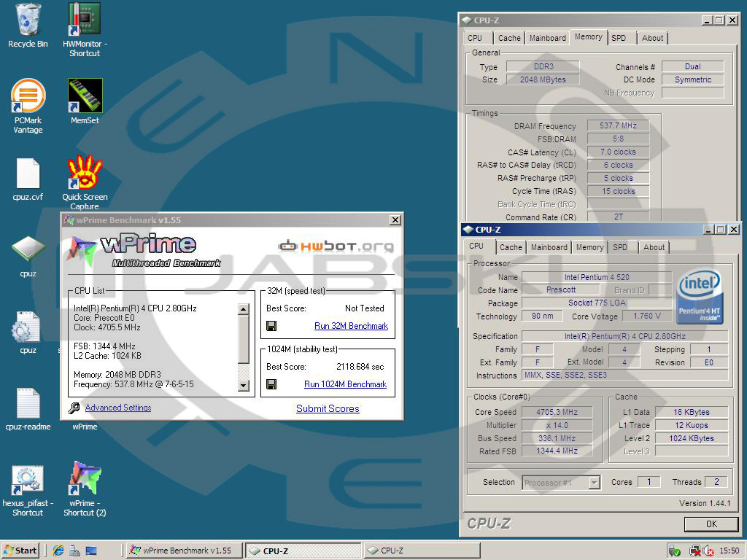747x560 pixels.
Task: Open the Processor #1 selection dropdown
Action: pos(561,483)
